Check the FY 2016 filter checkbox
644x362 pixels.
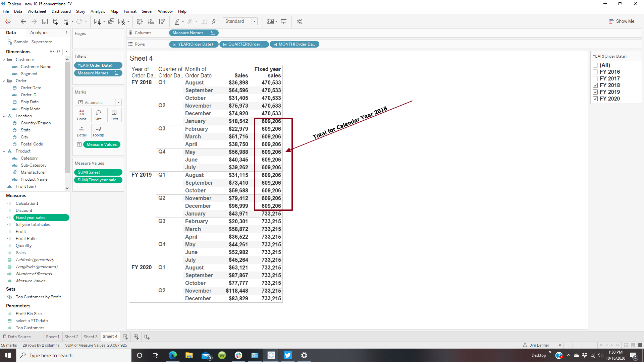pyautogui.click(x=595, y=72)
